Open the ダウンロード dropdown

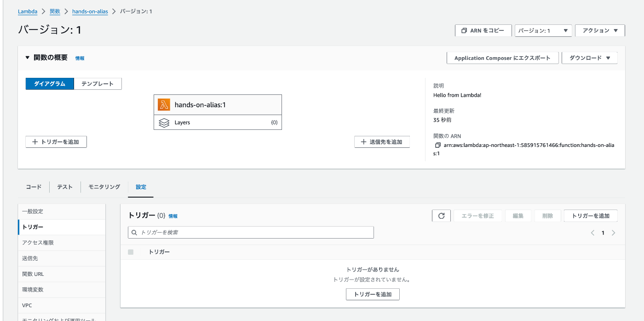589,58
